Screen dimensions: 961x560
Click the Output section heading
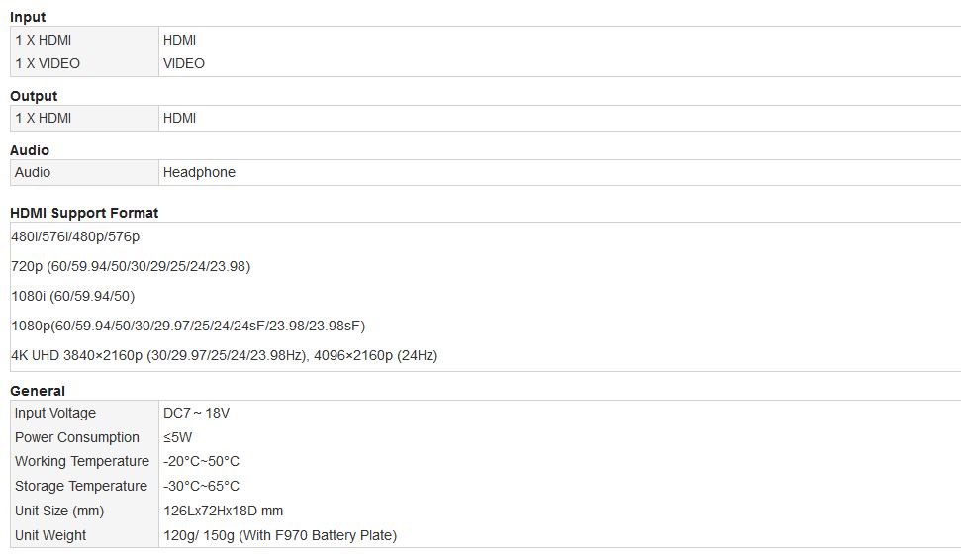(x=34, y=96)
